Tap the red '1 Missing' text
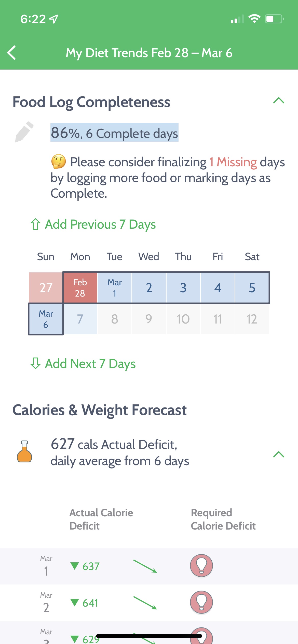Image resolution: width=298 pixels, height=644 pixels. click(x=233, y=162)
